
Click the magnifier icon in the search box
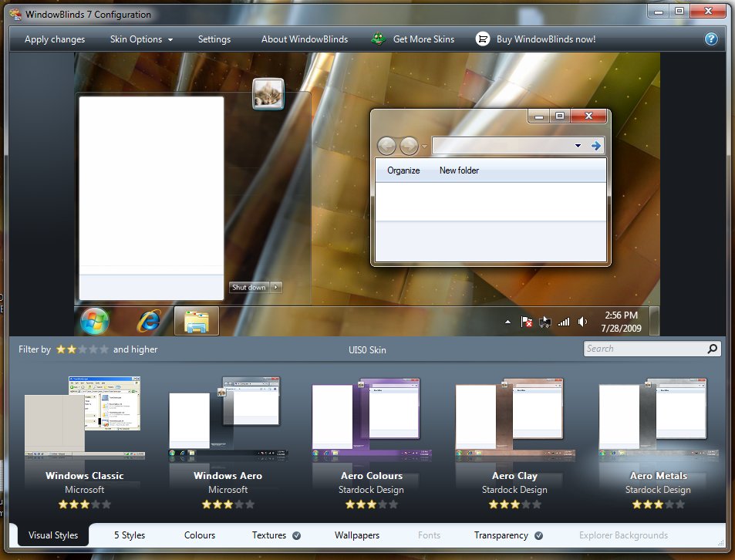712,349
